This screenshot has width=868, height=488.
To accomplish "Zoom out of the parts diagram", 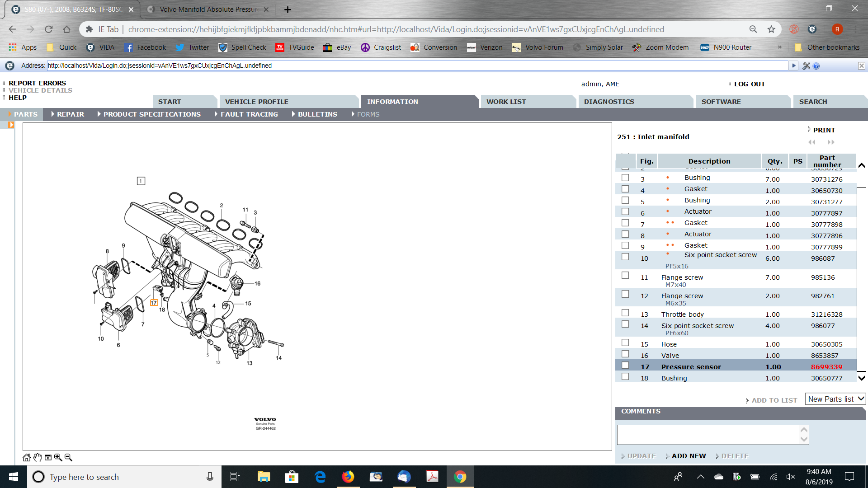I will [x=68, y=457].
